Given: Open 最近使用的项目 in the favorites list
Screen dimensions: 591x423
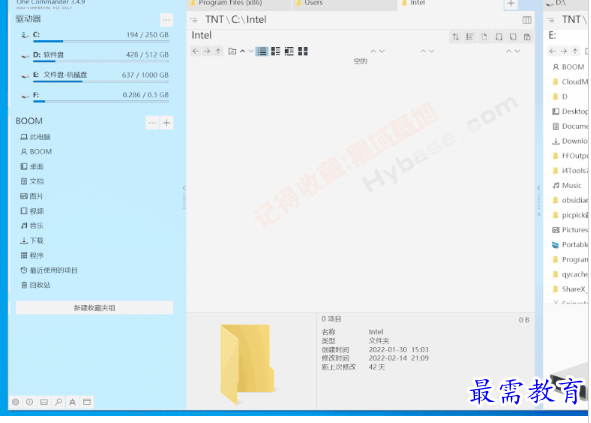Looking at the screenshot, I should click(x=49, y=271).
